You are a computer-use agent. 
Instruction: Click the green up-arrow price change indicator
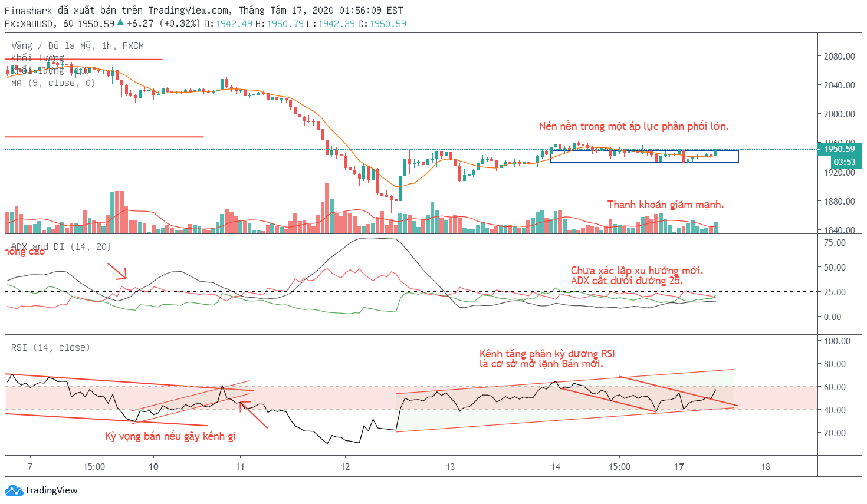[120, 22]
